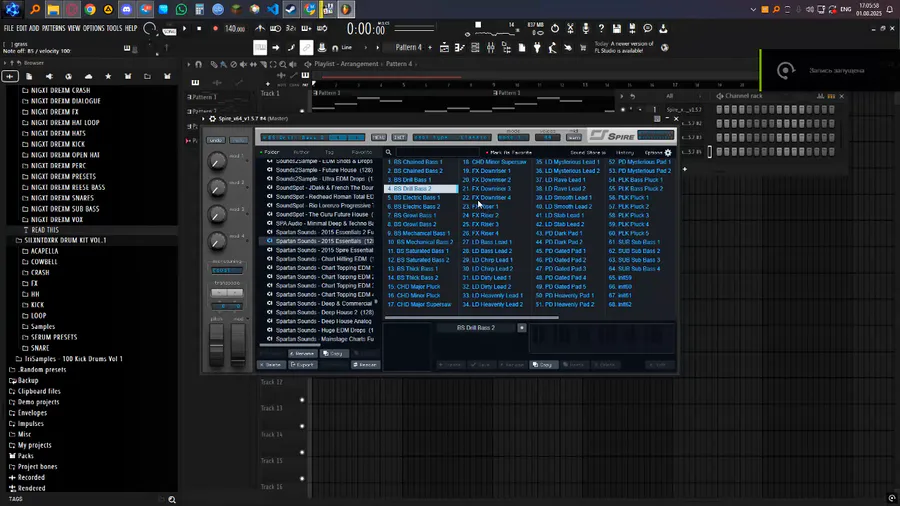Toggle the link icon in main toolbar
The height and width of the screenshot is (506, 900).
coord(306,48)
